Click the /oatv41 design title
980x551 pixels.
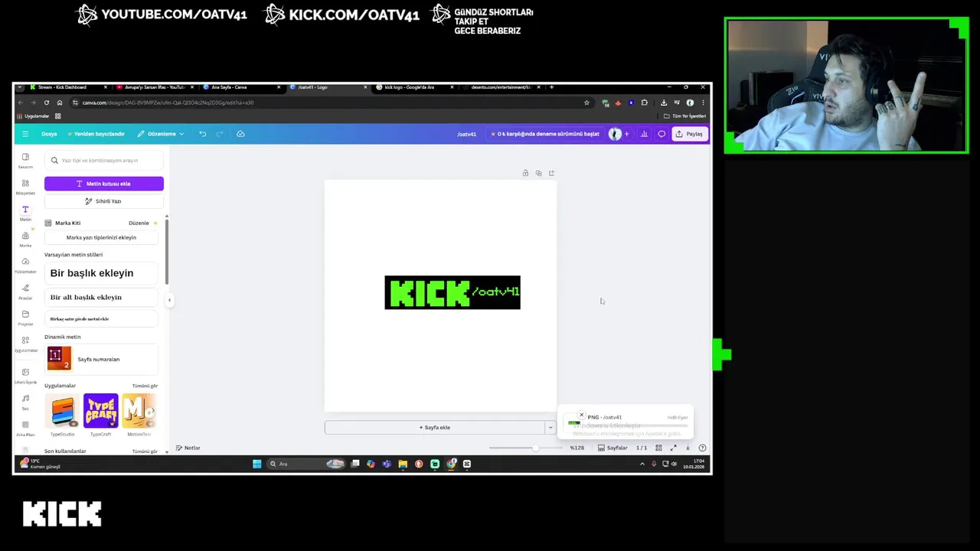coord(466,134)
